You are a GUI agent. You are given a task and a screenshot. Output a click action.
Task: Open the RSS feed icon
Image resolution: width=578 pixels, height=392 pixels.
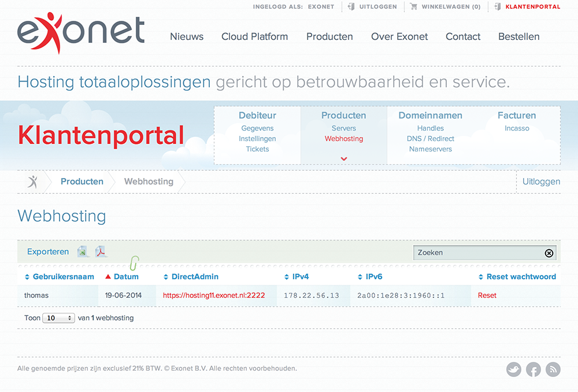click(553, 369)
